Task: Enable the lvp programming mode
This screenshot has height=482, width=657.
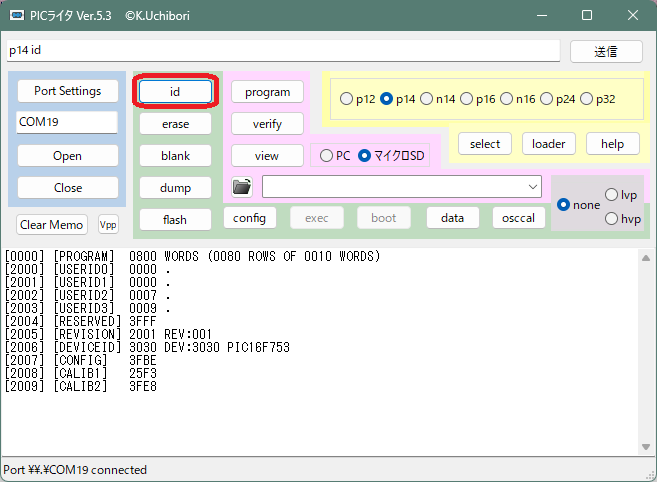Action: point(612,195)
